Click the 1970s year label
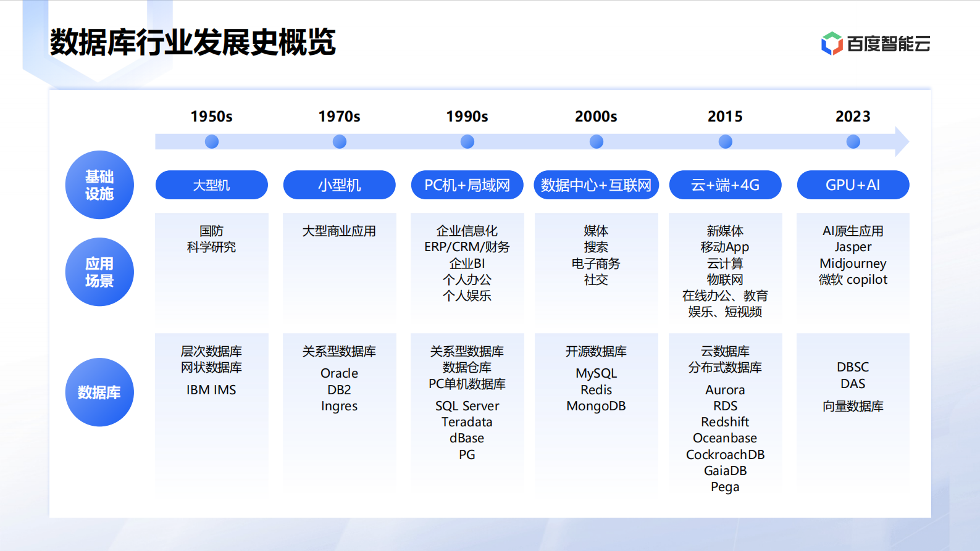The image size is (980, 551). (x=340, y=117)
